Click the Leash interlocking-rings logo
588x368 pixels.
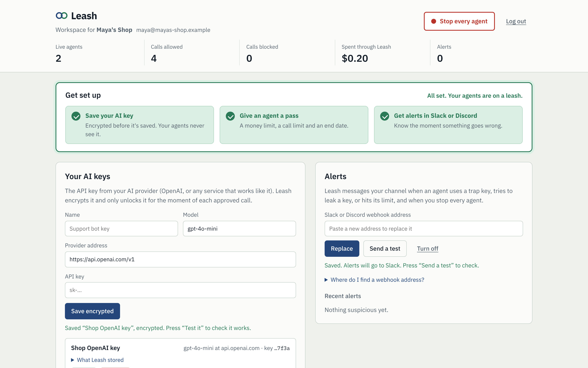point(61,16)
